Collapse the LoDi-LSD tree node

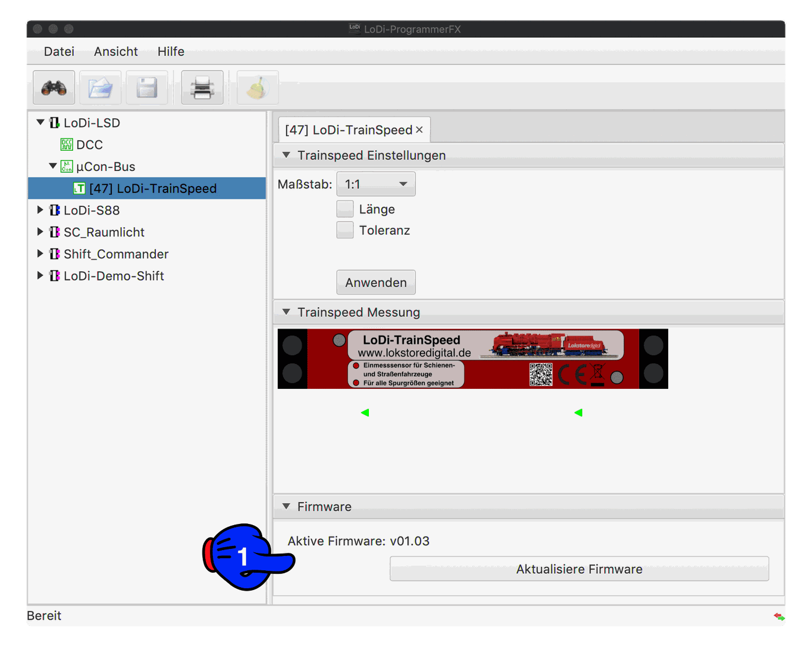(41, 122)
